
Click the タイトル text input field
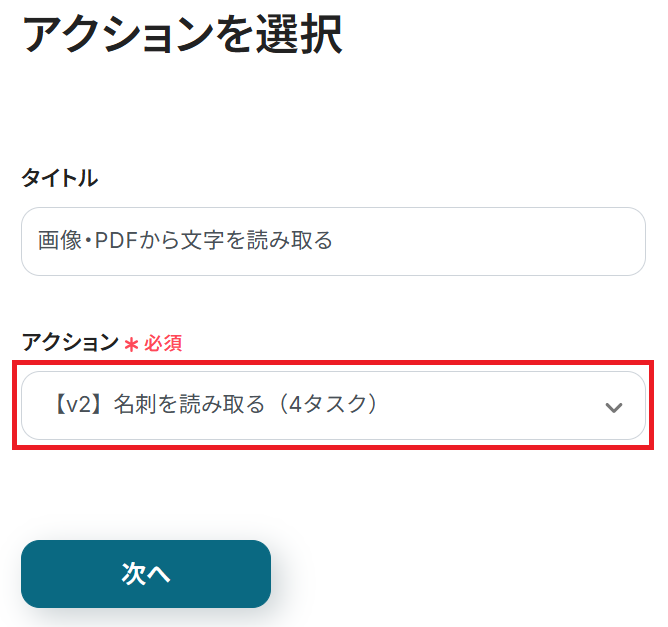(x=333, y=241)
